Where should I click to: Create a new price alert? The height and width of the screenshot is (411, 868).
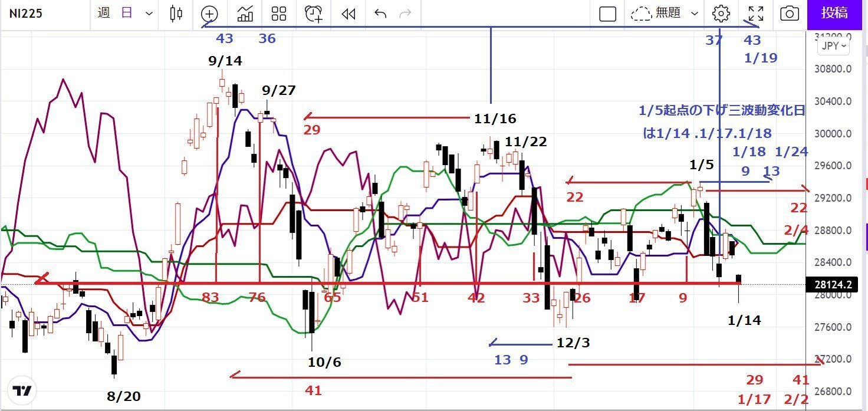314,14
